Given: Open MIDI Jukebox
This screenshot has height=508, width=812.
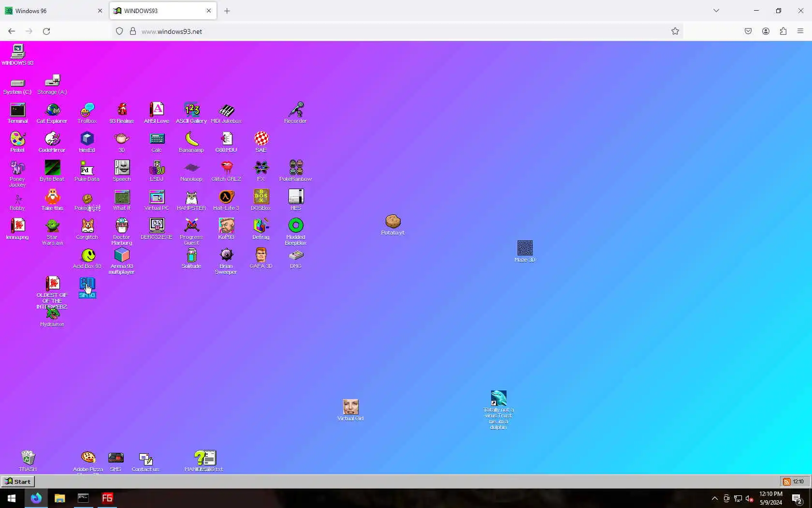Looking at the screenshot, I should [226, 113].
